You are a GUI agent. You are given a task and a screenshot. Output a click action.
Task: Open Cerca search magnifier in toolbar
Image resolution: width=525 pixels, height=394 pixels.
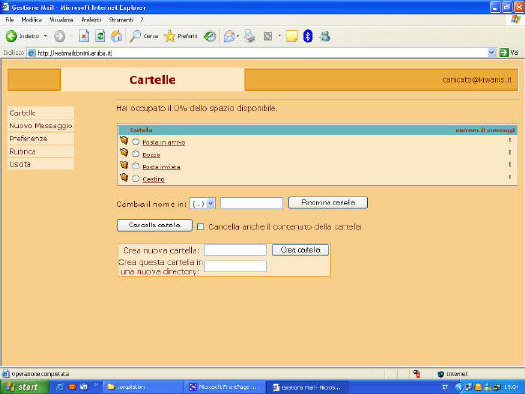coord(136,36)
